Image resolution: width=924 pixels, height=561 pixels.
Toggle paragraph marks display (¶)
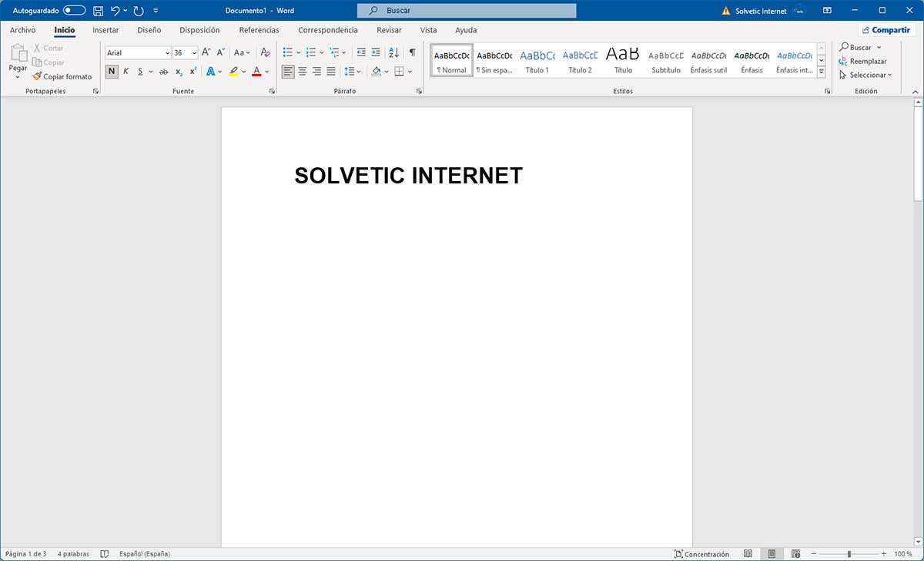click(x=412, y=52)
